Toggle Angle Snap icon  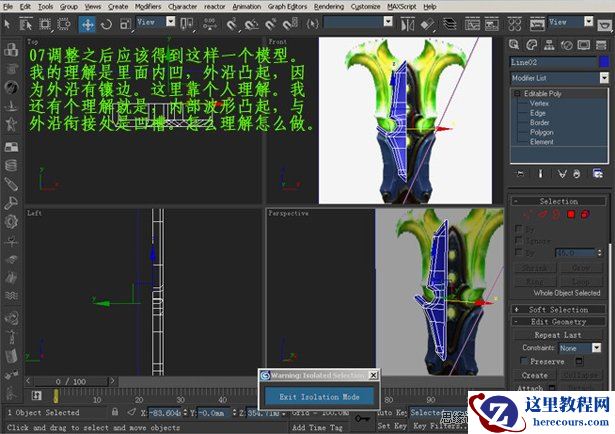(x=251, y=24)
